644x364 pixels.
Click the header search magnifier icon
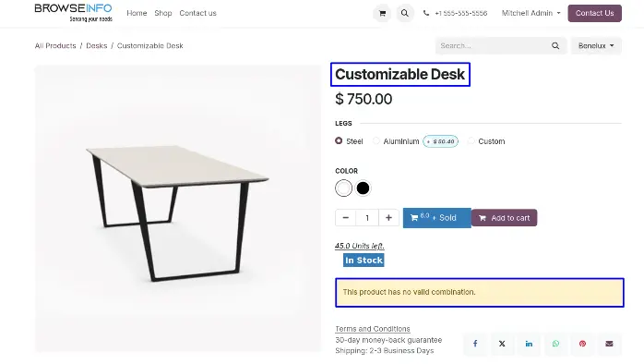404,13
